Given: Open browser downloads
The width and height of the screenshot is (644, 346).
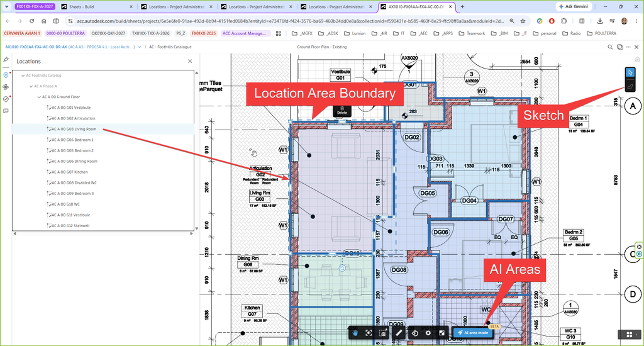Looking at the screenshot, I should (599, 21).
